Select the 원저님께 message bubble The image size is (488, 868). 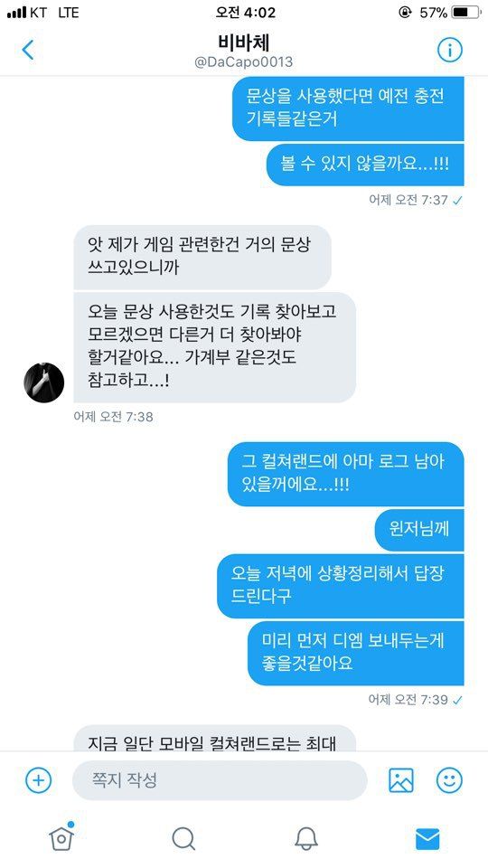(418, 530)
